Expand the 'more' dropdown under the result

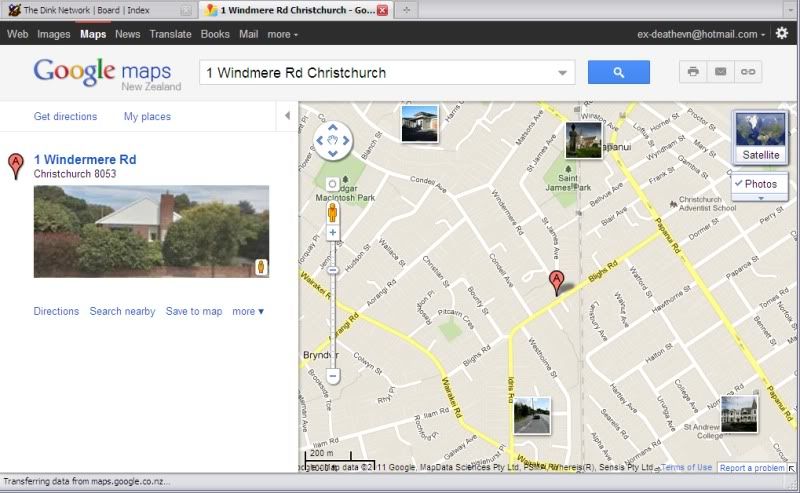[248, 311]
